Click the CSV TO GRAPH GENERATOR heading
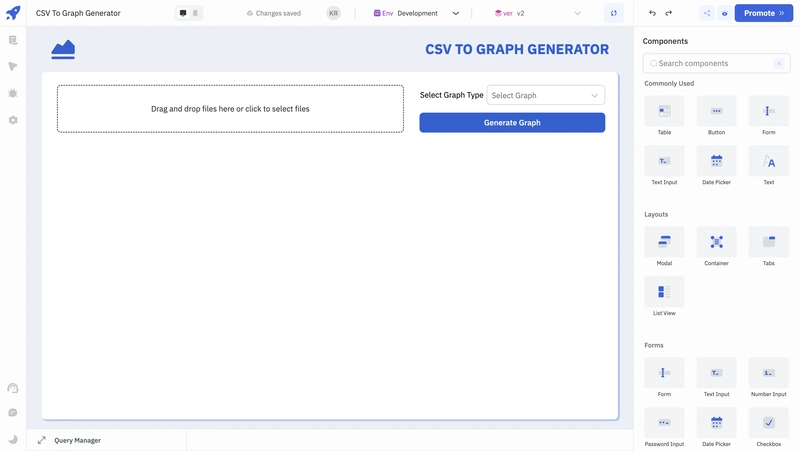This screenshot has height=451, width=800. pos(517,49)
